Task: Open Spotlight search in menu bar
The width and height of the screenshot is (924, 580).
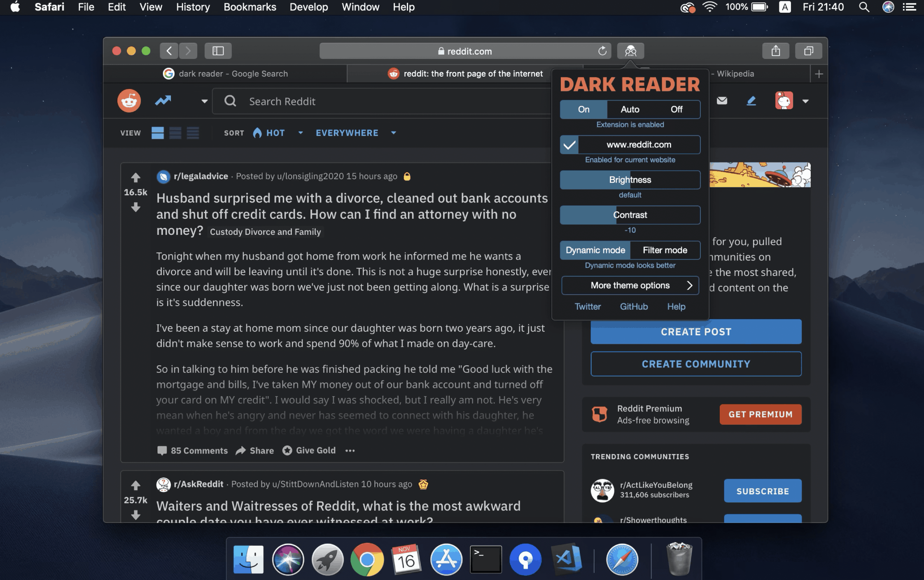Action: tap(864, 7)
